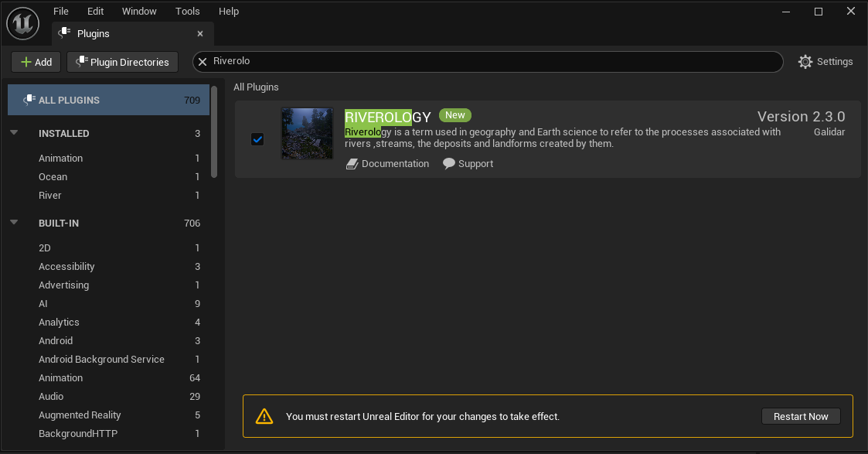The height and width of the screenshot is (454, 868).
Task: Click the All Plugins category icon
Action: (29, 100)
